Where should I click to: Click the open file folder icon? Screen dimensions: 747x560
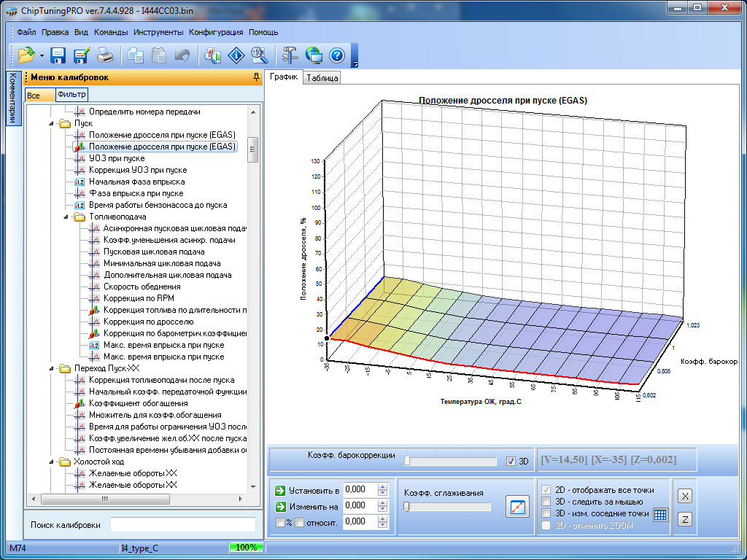26,55
